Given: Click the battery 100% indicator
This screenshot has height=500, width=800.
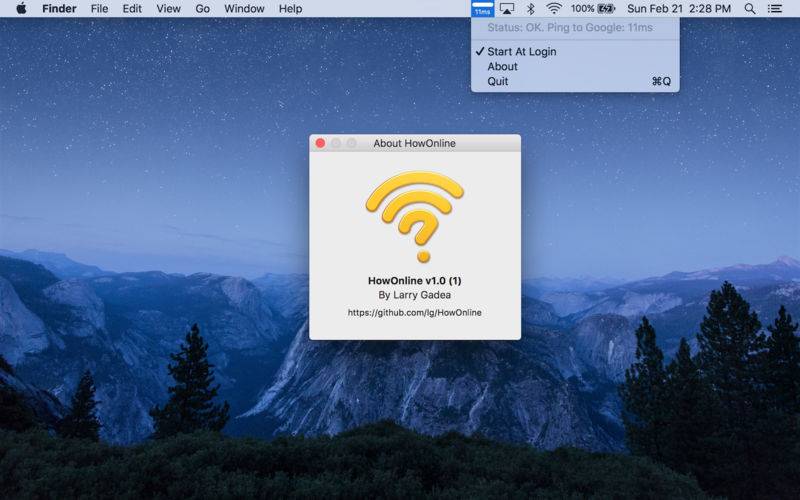Looking at the screenshot, I should coord(593,9).
